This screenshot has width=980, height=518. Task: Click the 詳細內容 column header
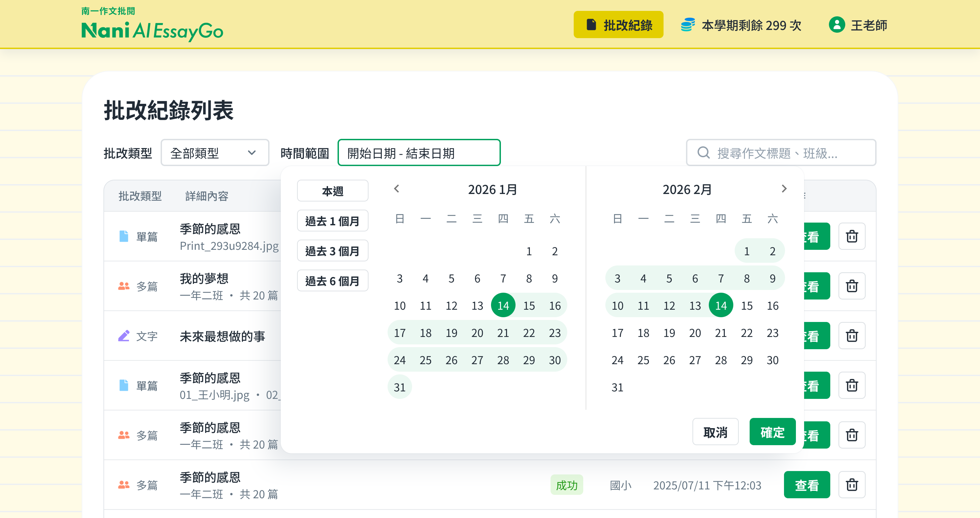207,196
